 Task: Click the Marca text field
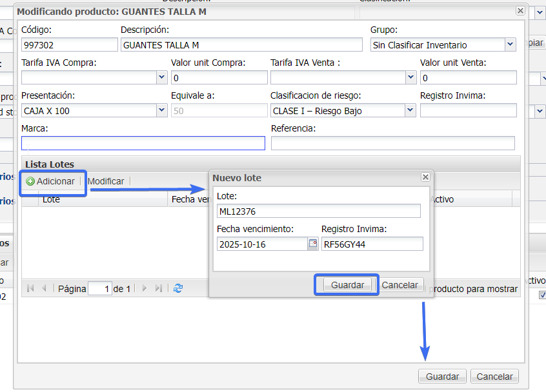(143, 143)
